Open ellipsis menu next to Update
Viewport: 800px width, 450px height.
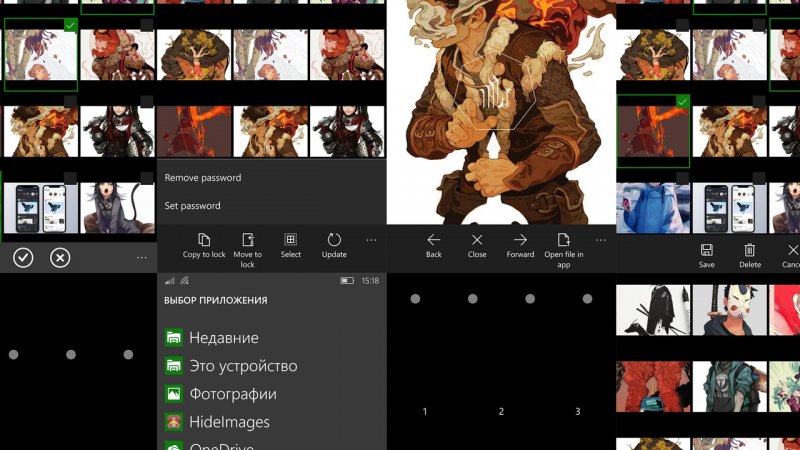pos(371,240)
